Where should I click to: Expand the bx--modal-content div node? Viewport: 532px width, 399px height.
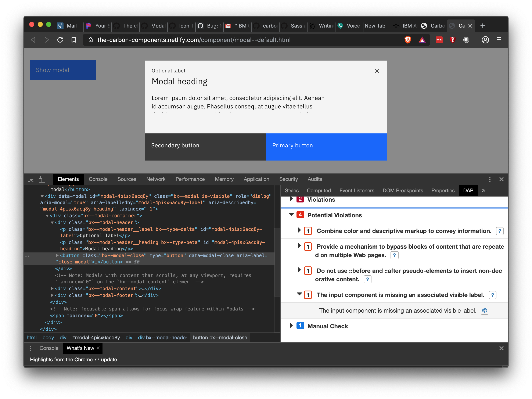[x=52, y=288]
